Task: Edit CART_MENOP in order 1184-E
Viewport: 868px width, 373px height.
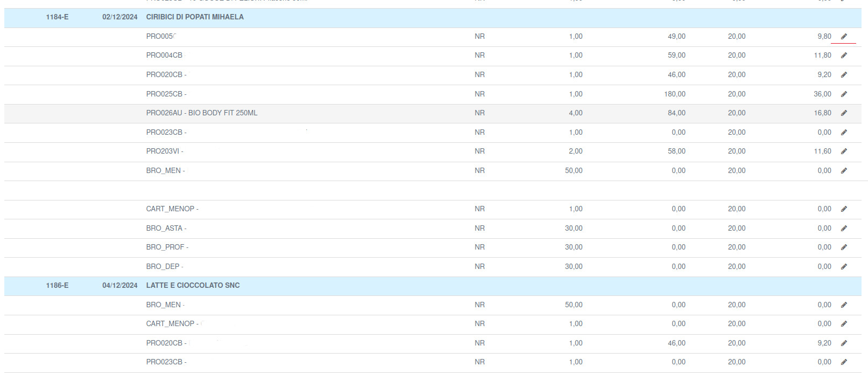Action: pos(844,209)
